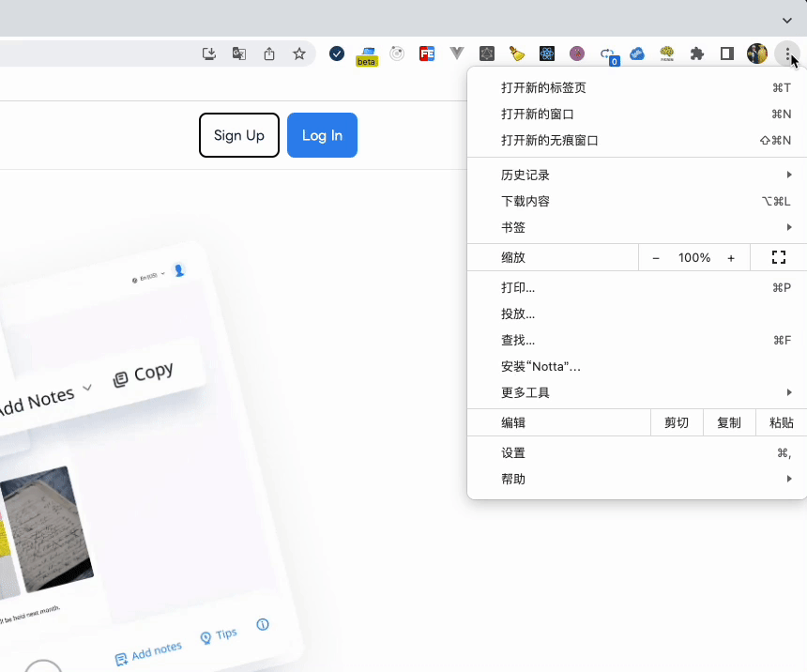The image size is (807, 672).
Task: Enter fullscreen via the zoom row icon
Action: [779, 257]
